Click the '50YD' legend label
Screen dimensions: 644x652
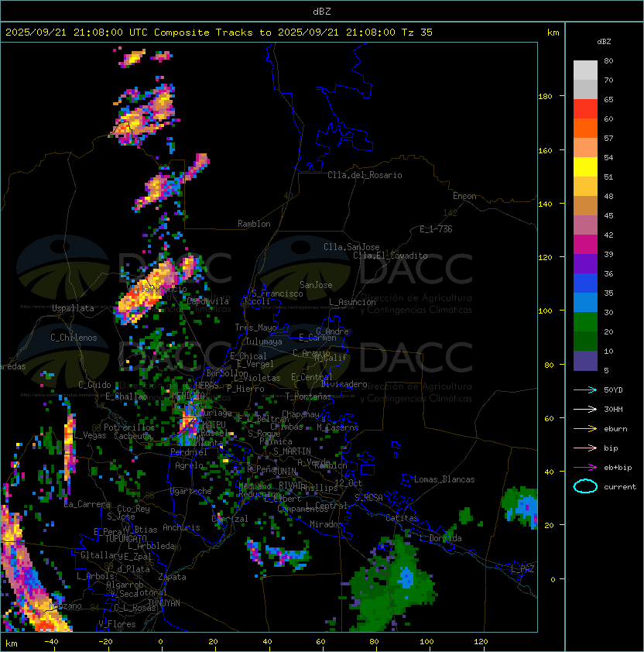[x=613, y=390]
